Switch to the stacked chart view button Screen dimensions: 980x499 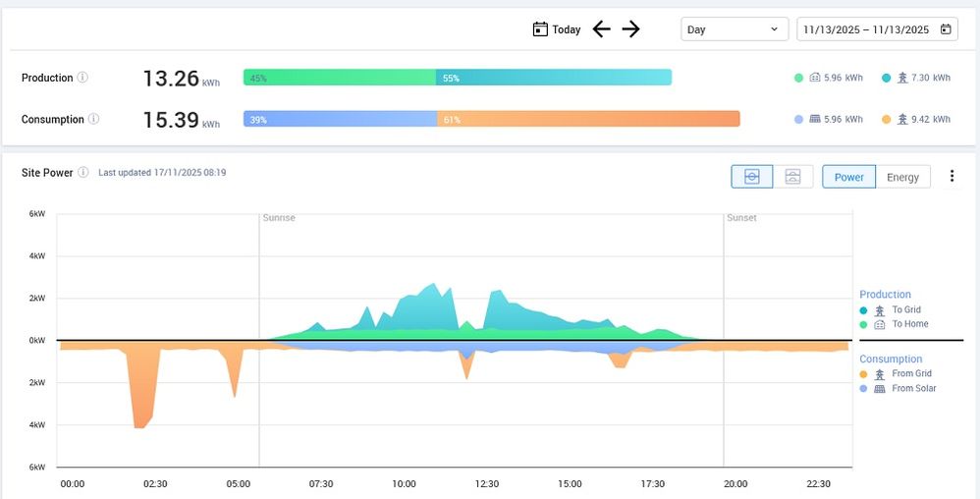pyautogui.click(x=792, y=177)
